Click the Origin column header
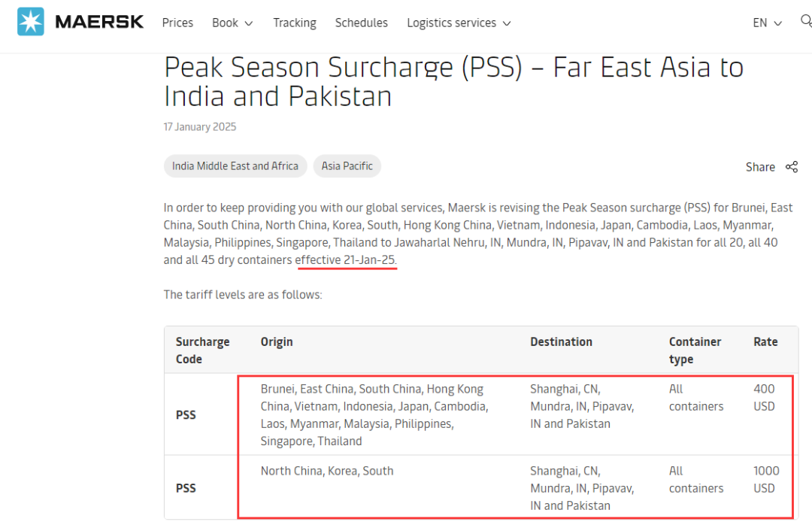The image size is (812, 525). (x=277, y=342)
